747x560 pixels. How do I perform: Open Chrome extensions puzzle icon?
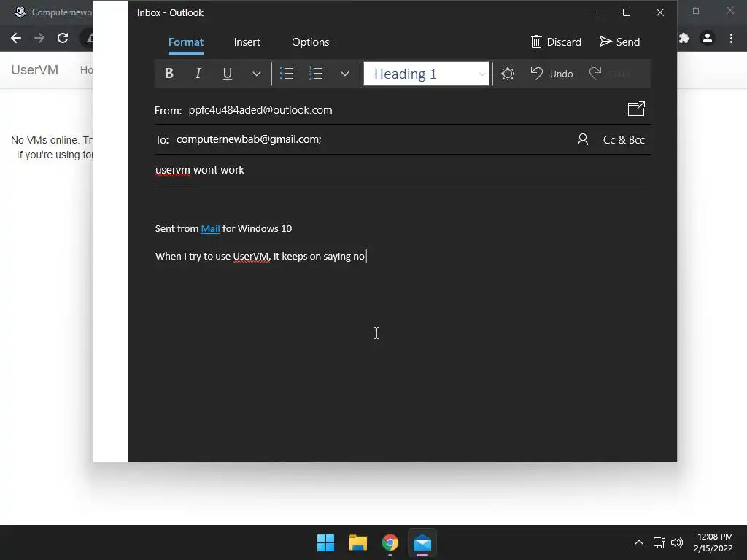(684, 38)
